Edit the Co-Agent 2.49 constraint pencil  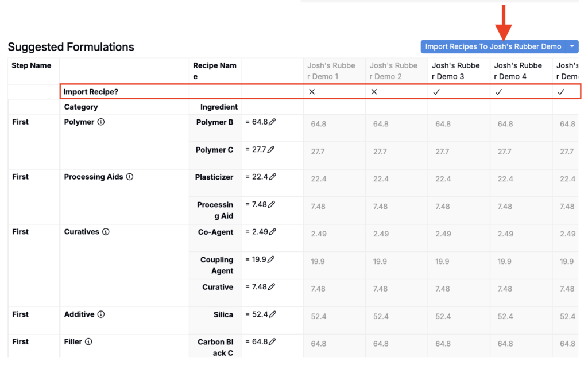(273, 232)
